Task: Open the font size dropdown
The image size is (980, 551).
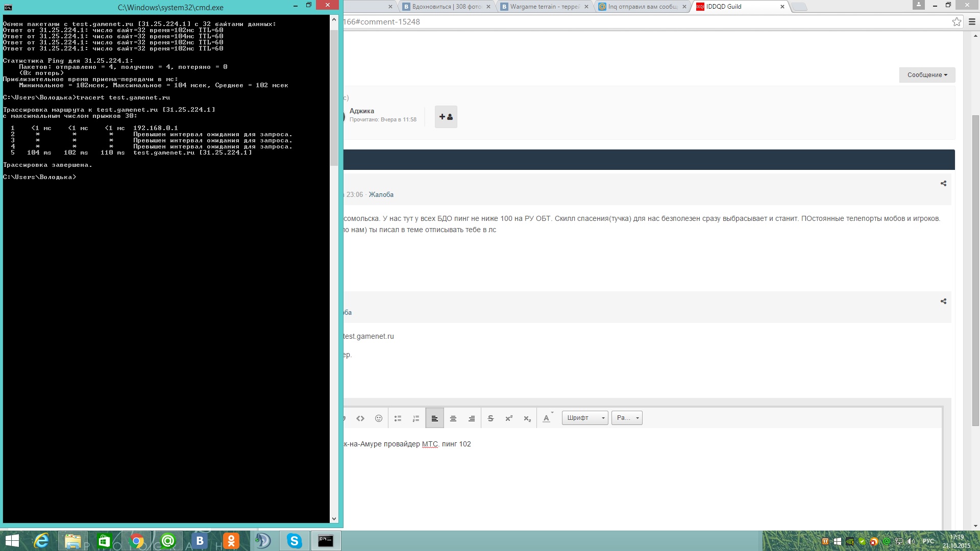Action: point(627,418)
